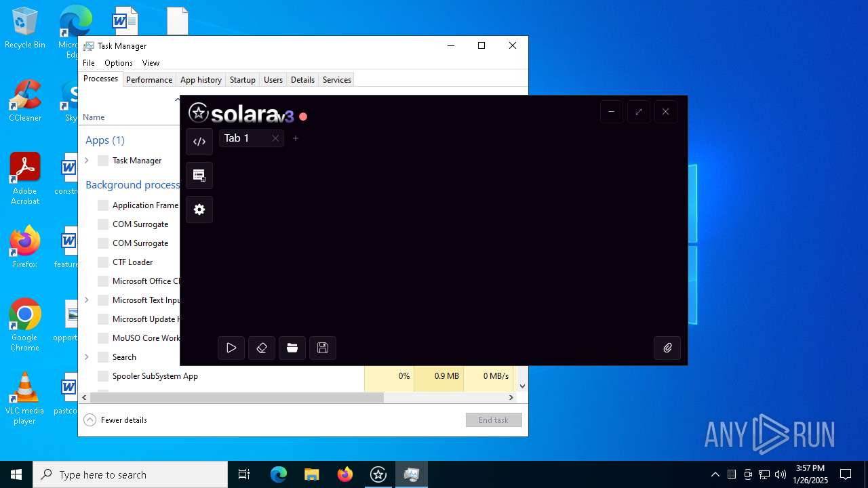This screenshot has width=868, height=488.
Task: Click the taskbar search box
Action: (130, 474)
